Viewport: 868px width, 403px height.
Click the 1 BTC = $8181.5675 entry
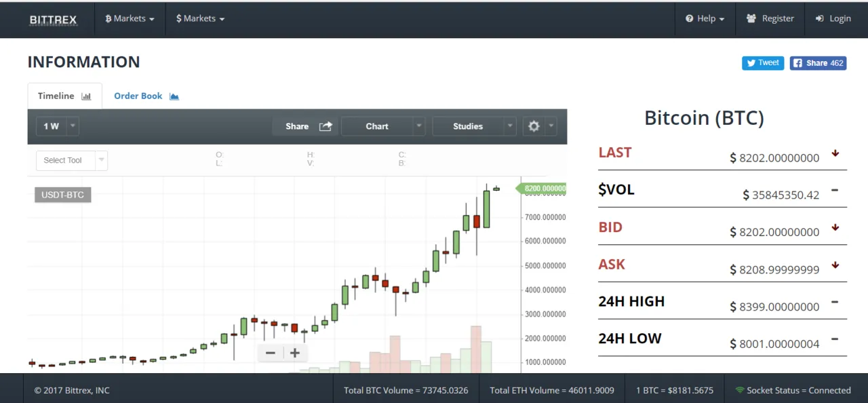(x=675, y=390)
